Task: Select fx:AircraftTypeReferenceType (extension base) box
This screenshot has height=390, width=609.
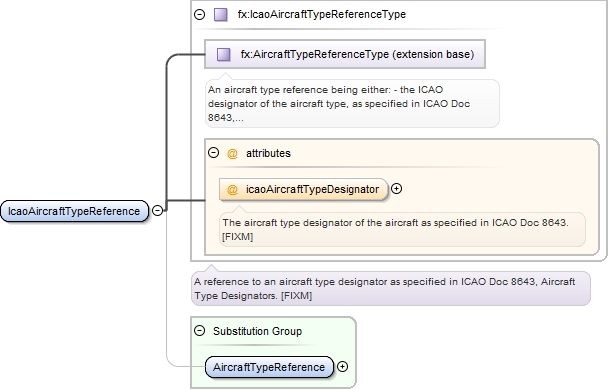Action: click(x=345, y=54)
